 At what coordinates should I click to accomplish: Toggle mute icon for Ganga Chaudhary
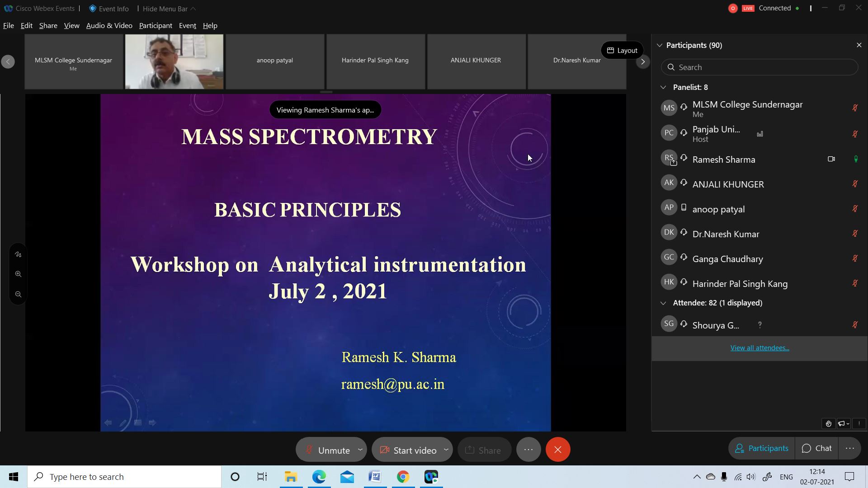tap(855, 258)
